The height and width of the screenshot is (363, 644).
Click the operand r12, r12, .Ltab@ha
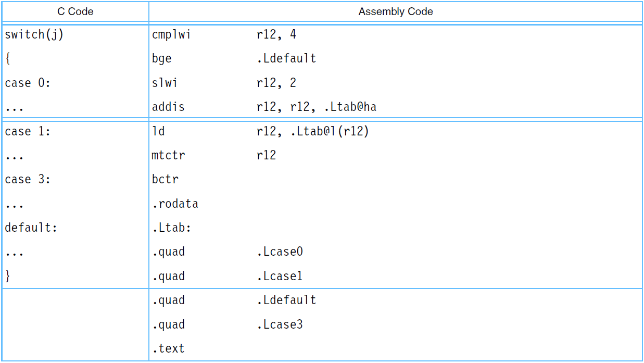click(x=316, y=107)
